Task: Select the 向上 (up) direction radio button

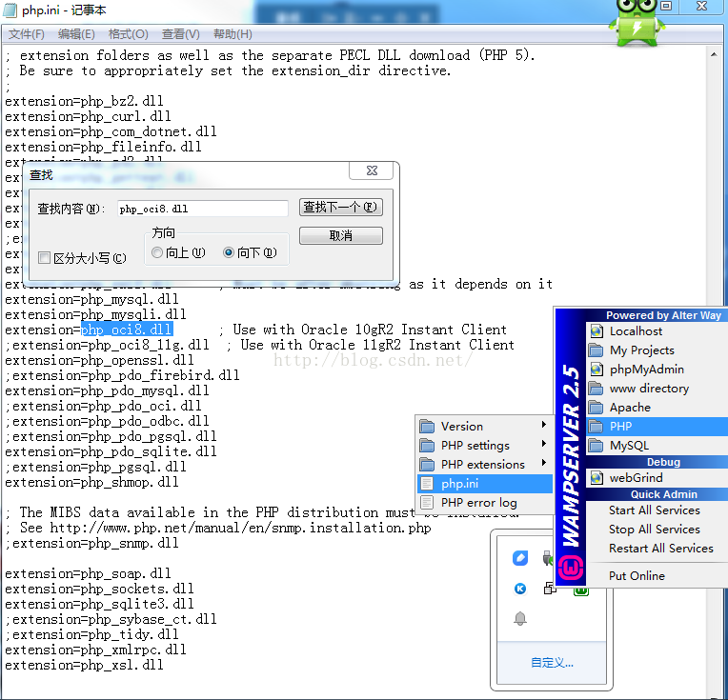Action: tap(157, 252)
